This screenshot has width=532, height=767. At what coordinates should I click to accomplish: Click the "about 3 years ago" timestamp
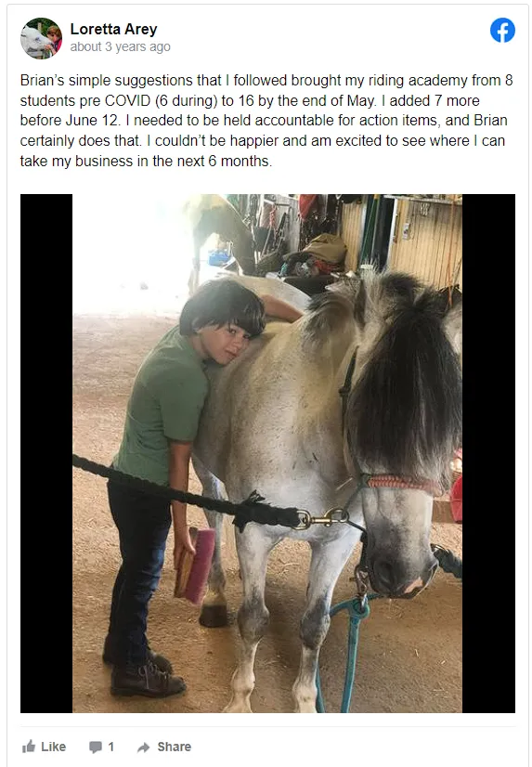click(x=121, y=47)
